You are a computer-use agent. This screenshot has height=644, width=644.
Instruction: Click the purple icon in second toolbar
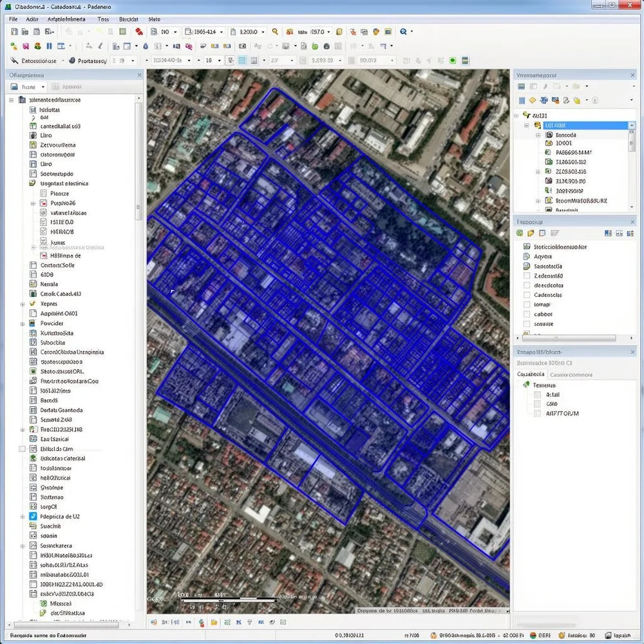point(189,46)
